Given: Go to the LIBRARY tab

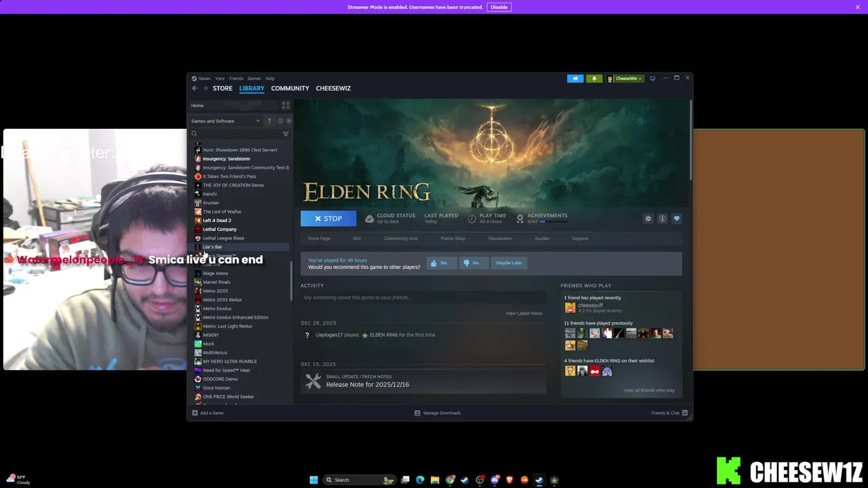Looking at the screenshot, I should click(252, 88).
